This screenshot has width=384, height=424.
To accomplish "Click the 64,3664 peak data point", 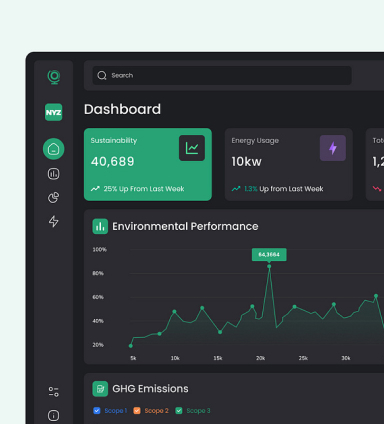I will [x=269, y=266].
